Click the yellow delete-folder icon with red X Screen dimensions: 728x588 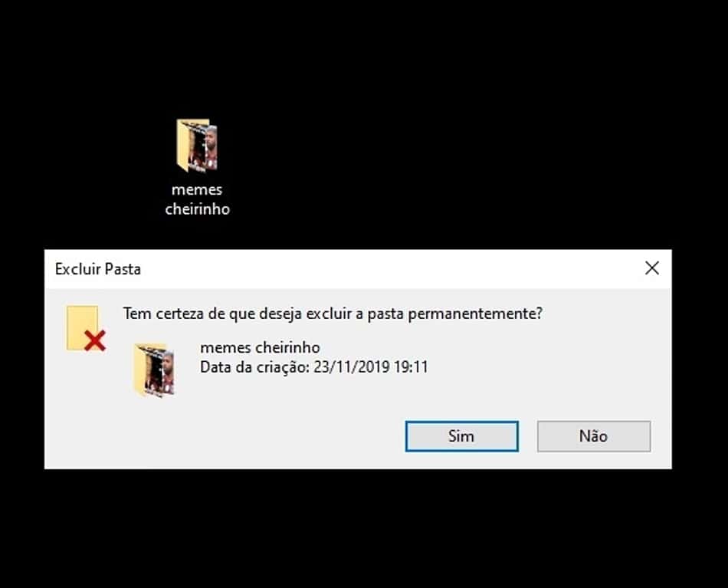click(x=86, y=328)
